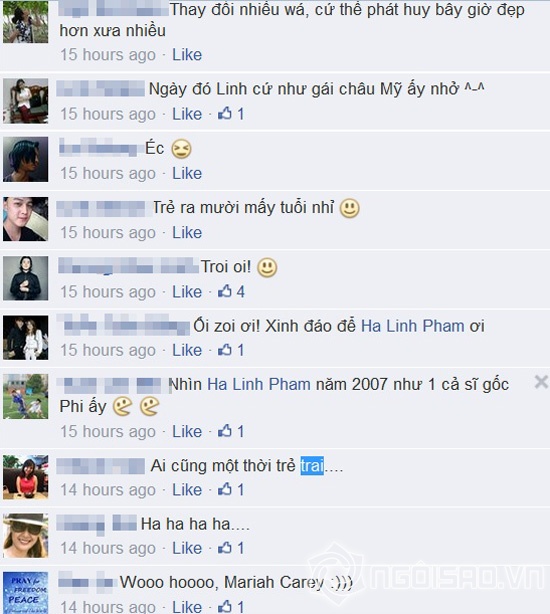Open the "Éc" commenter's dark-haired profile picture

click(x=25, y=159)
